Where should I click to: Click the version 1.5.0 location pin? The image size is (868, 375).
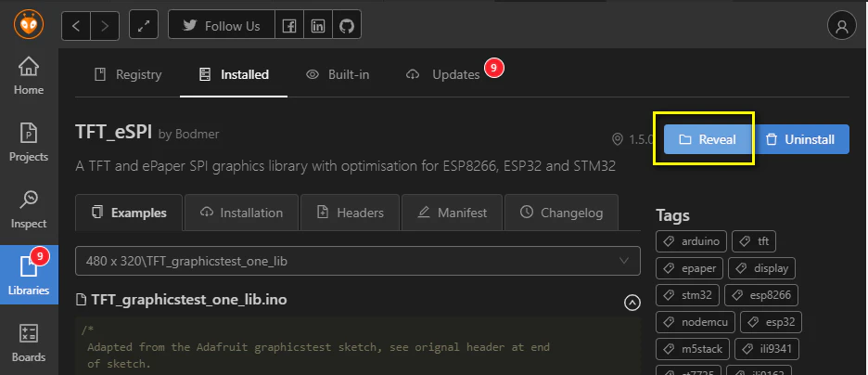click(618, 139)
